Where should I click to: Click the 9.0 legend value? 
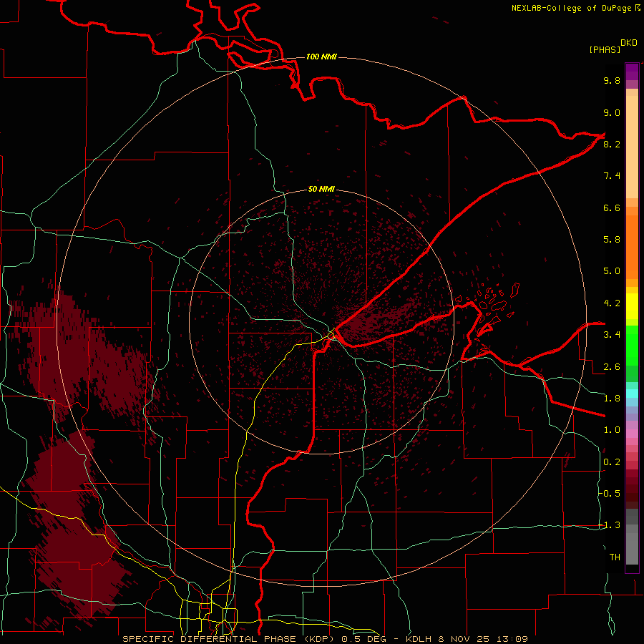[x=612, y=112]
